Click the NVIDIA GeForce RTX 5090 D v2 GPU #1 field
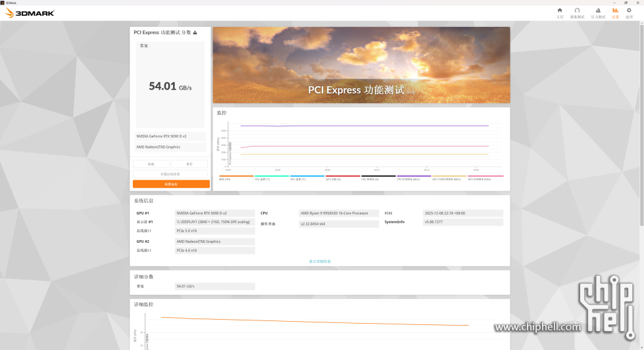The image size is (644, 350). tap(214, 213)
